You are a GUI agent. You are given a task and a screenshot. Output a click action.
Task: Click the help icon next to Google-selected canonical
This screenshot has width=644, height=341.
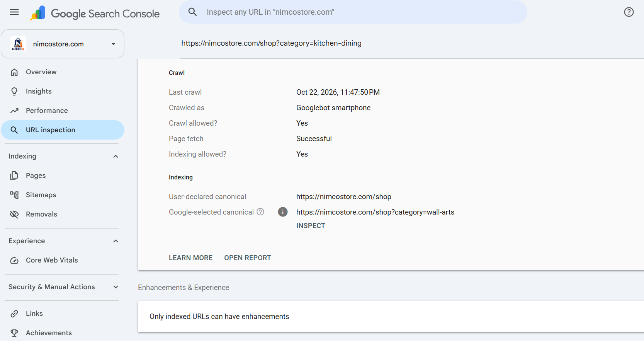[260, 212]
